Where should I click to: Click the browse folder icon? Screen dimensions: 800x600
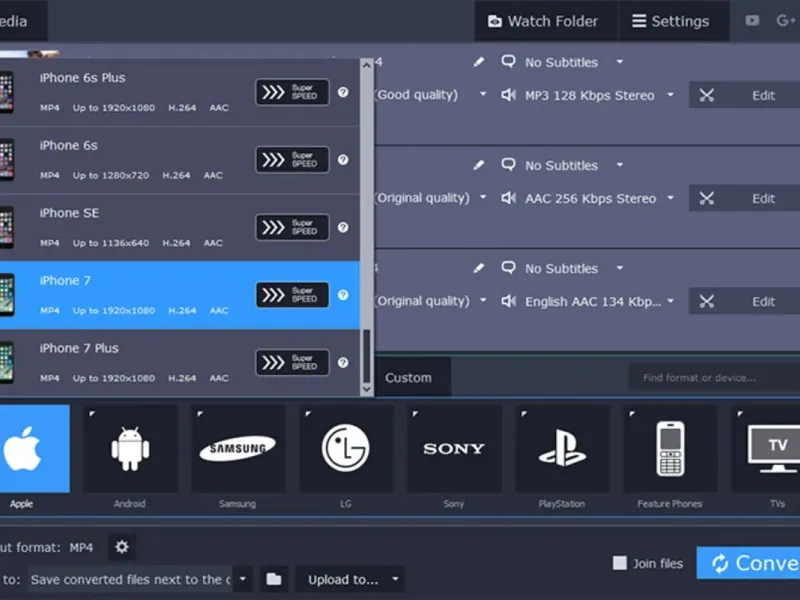[274, 579]
